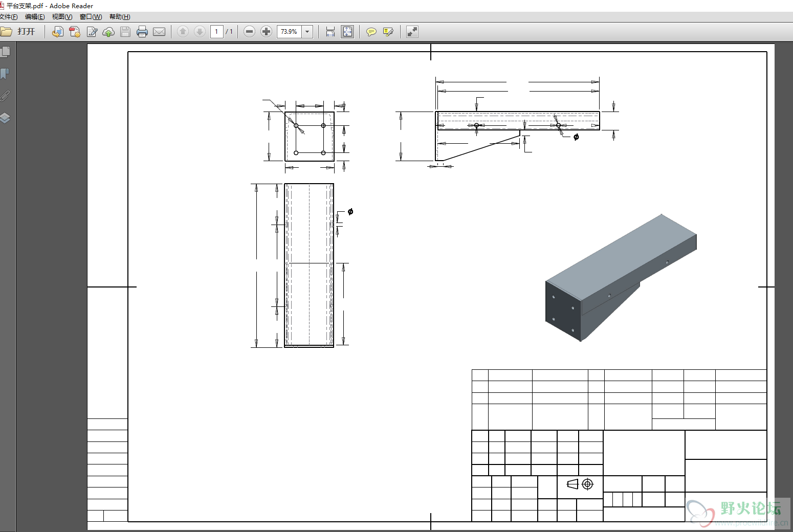Toggle the fit one full page icon
Image resolution: width=793 pixels, height=532 pixels.
(x=347, y=32)
